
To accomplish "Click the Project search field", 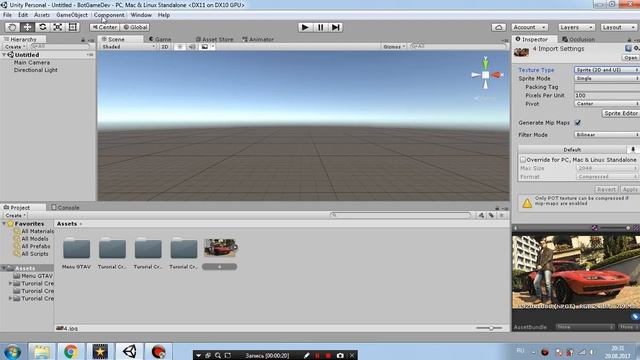I will (400, 215).
